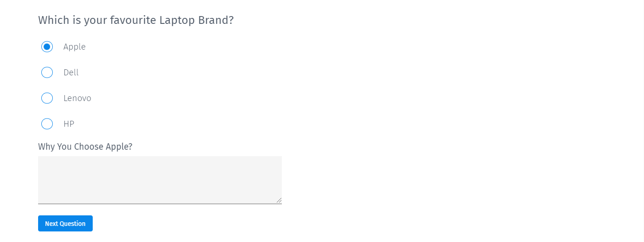
Task: Click the Dell option label text
Action: (x=71, y=73)
